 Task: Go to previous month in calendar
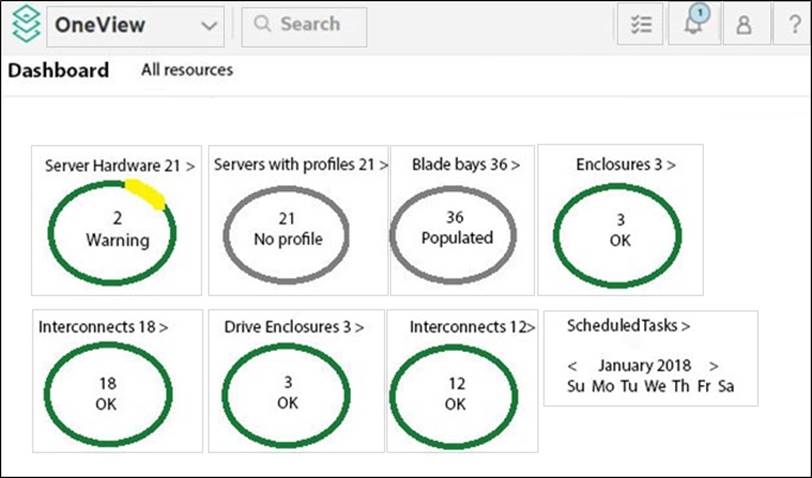[573, 366]
